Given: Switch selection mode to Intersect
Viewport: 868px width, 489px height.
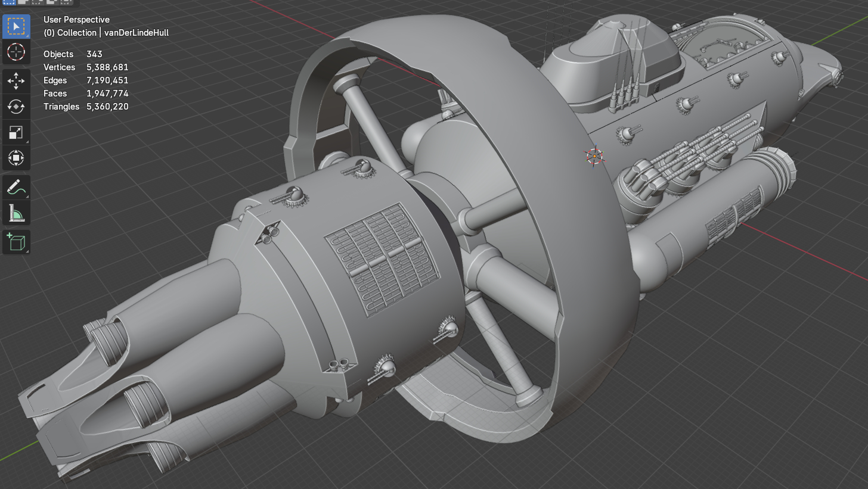Looking at the screenshot, I should tap(67, 2).
